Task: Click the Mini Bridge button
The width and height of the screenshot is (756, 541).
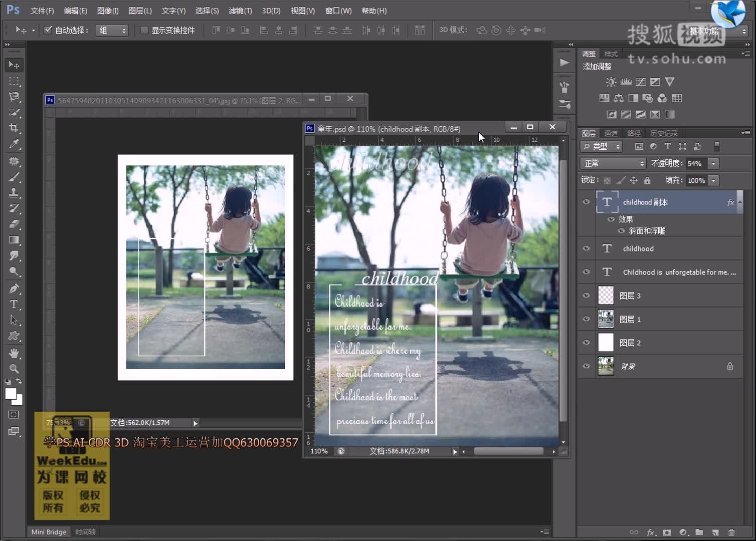Action: point(48,531)
